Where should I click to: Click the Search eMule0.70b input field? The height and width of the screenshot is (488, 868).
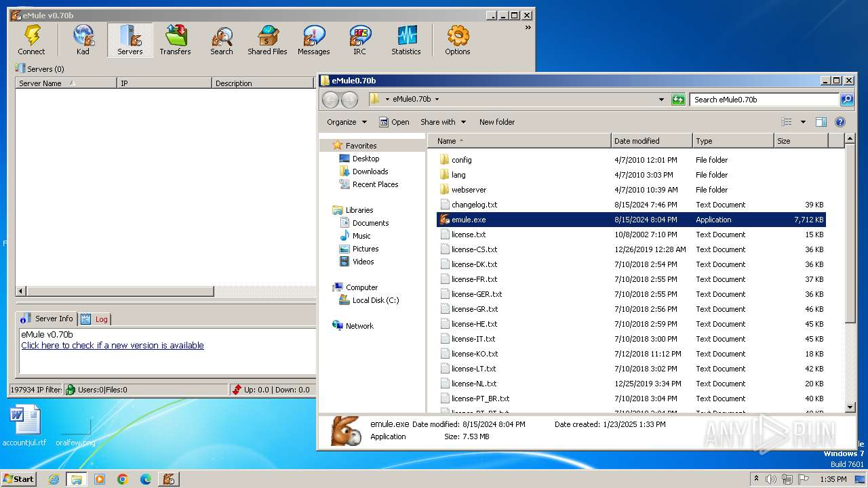click(x=765, y=100)
